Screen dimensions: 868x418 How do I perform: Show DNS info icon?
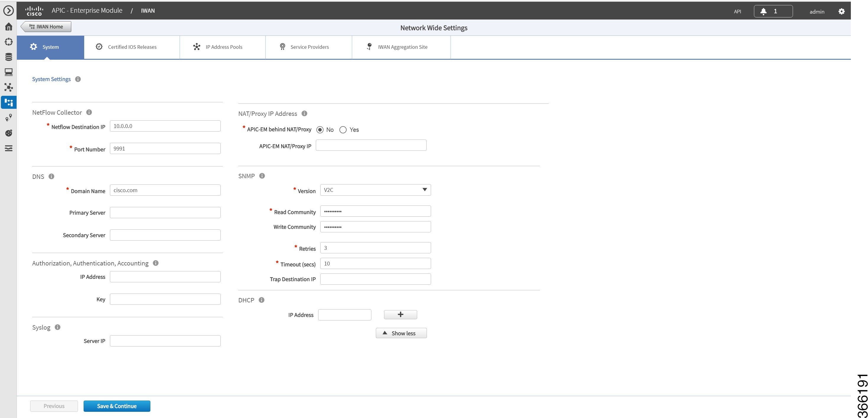click(x=51, y=176)
